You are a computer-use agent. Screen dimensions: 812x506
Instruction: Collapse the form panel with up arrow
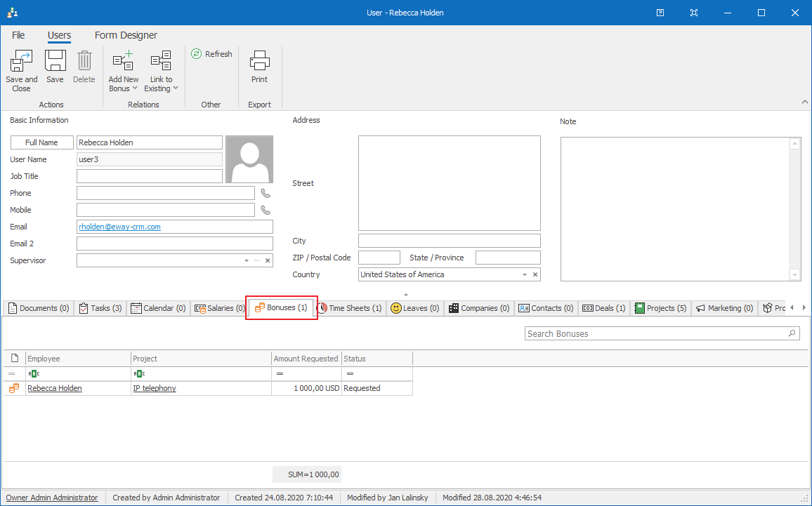[x=406, y=294]
